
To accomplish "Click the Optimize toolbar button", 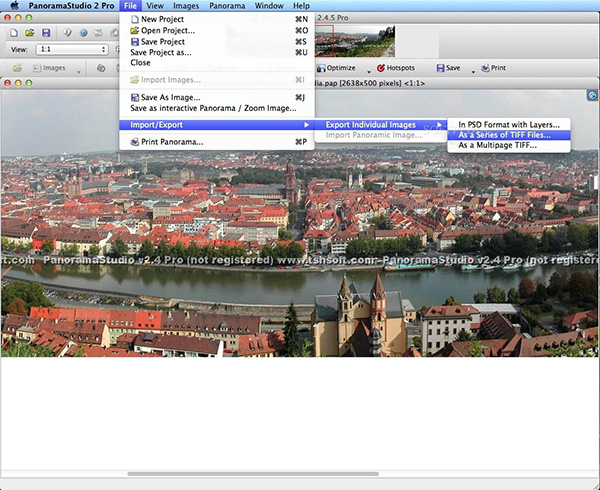I will (336, 68).
